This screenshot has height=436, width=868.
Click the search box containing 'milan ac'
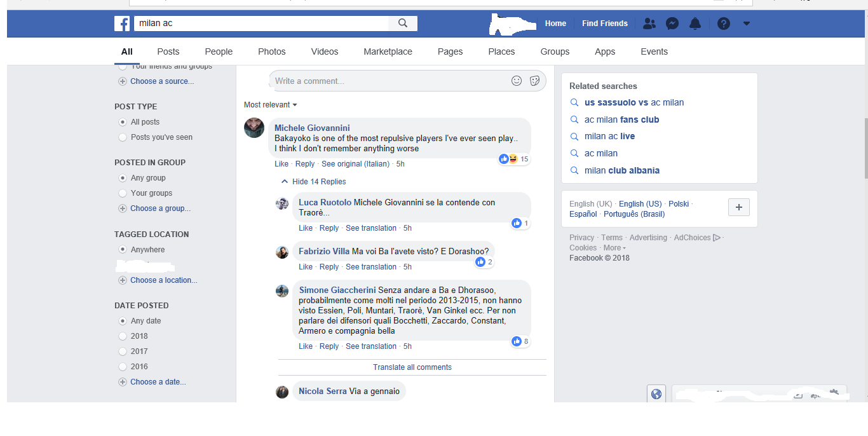[261, 24]
